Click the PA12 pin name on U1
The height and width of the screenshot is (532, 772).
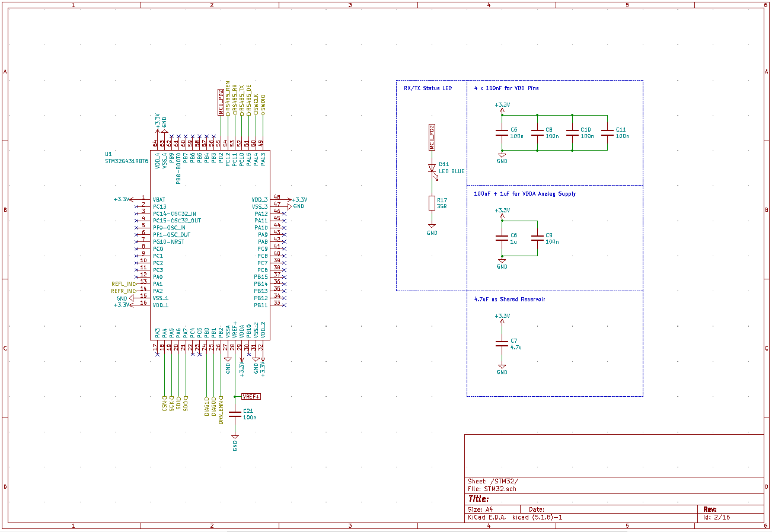[x=261, y=214]
